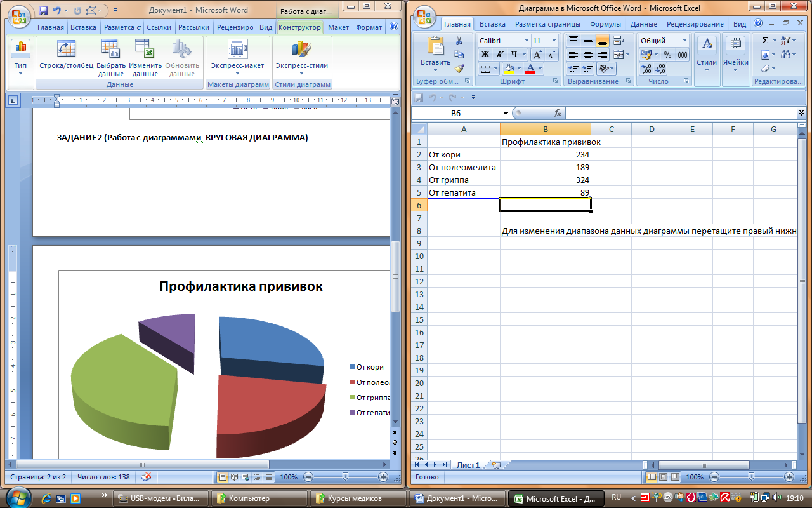The width and height of the screenshot is (812, 508).
Task: Click Decrease Indent icon in Excel
Action: pyautogui.click(x=573, y=69)
